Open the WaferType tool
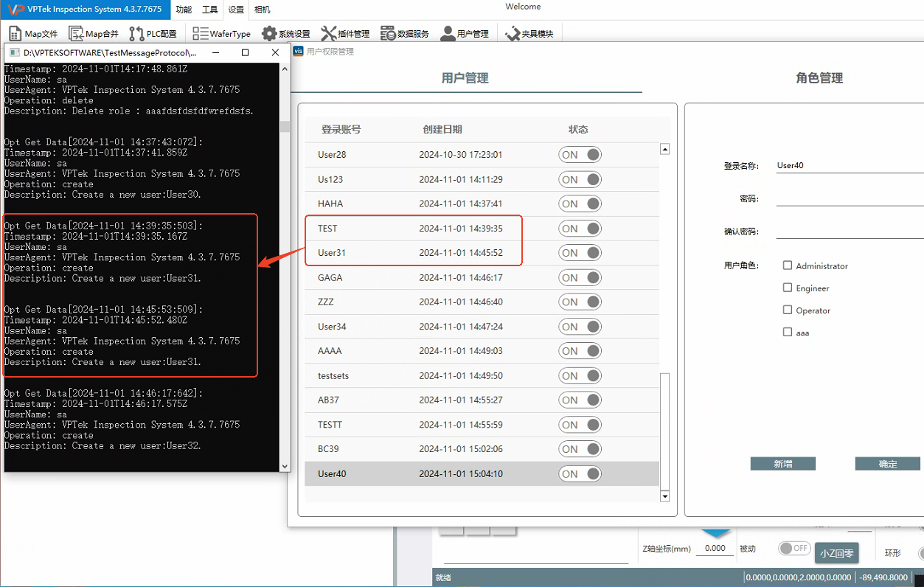This screenshot has width=924, height=587. pos(221,33)
